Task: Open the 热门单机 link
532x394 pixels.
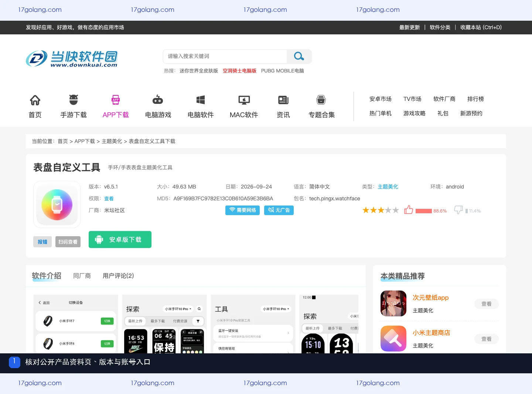Action: (x=381, y=113)
